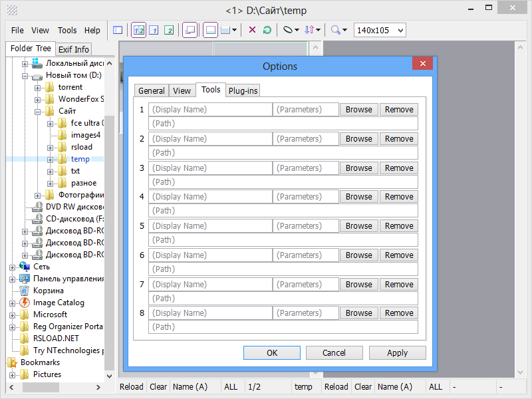Collapse the Сайт folder node
Screen dimensions: 532x399
pos(37,112)
